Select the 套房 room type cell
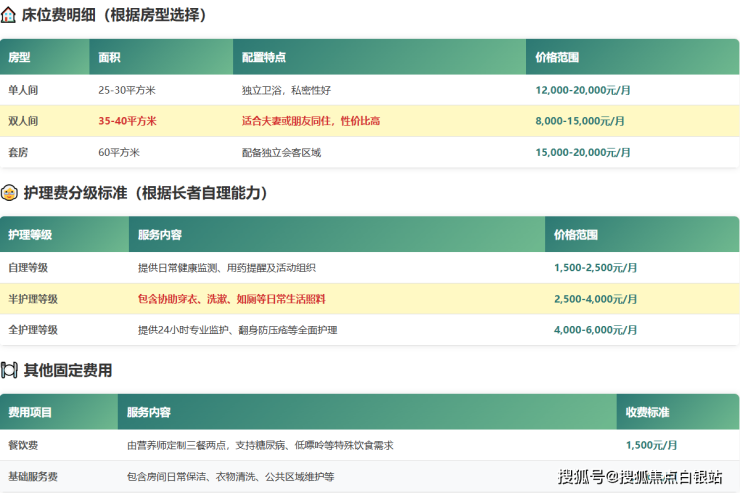This screenshot has width=740, height=493. pos(18,153)
